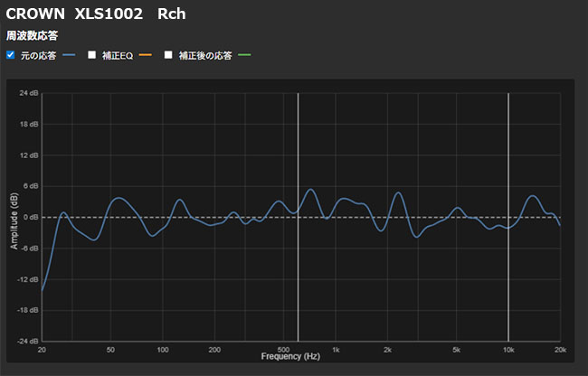
Task: Click the Amplitude (dB) axis title
Action: tap(15, 219)
